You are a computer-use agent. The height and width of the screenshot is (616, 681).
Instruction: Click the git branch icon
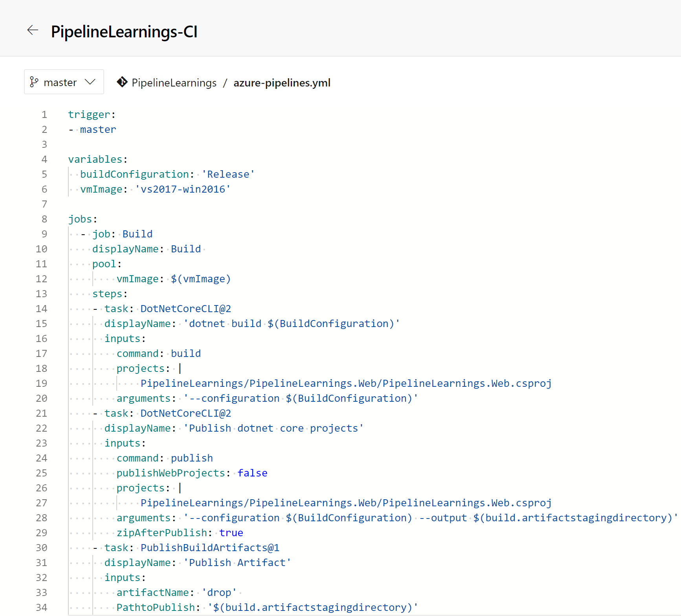click(x=34, y=82)
